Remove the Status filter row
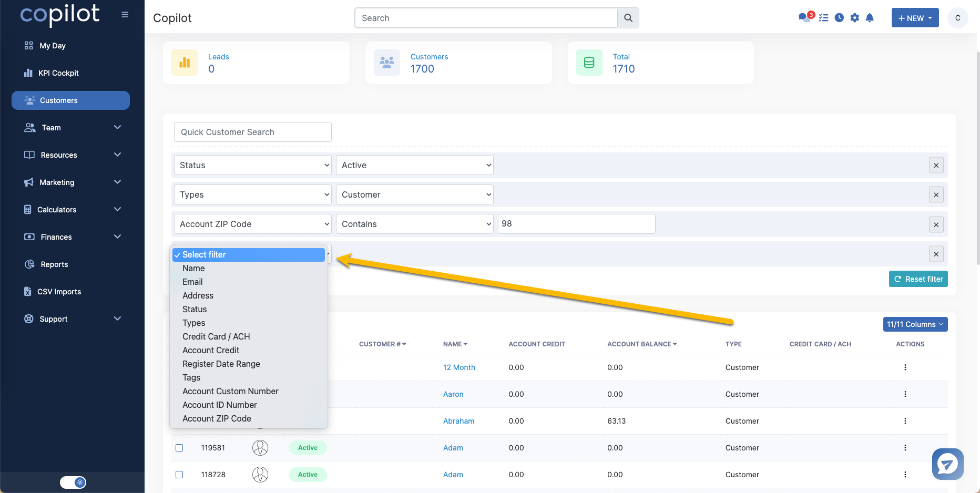980x493 pixels. (936, 165)
